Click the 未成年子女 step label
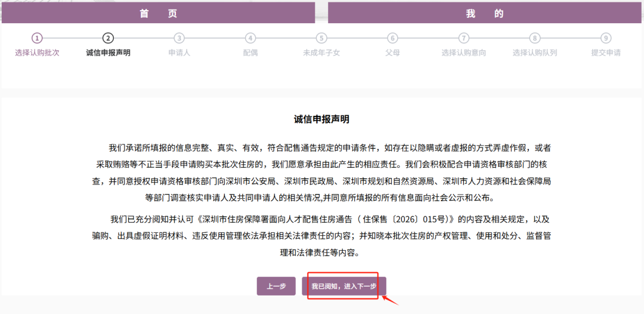Screen dimensions: 644x314 click(x=321, y=53)
